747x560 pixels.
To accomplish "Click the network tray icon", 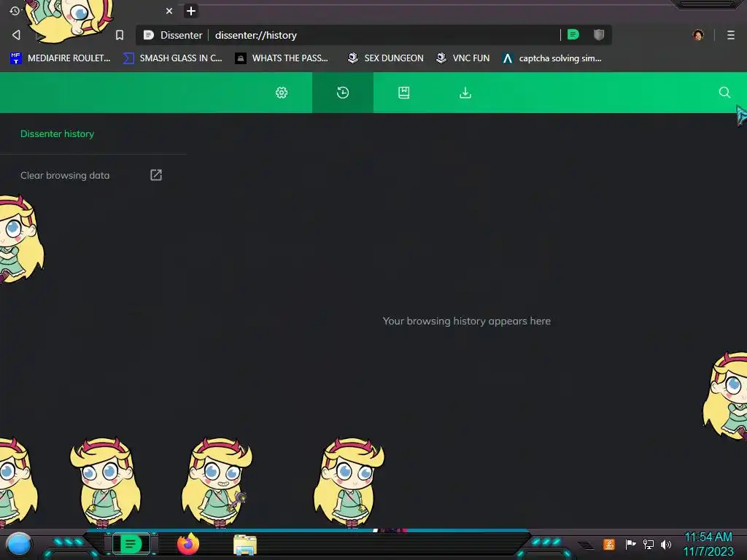I will click(x=649, y=544).
